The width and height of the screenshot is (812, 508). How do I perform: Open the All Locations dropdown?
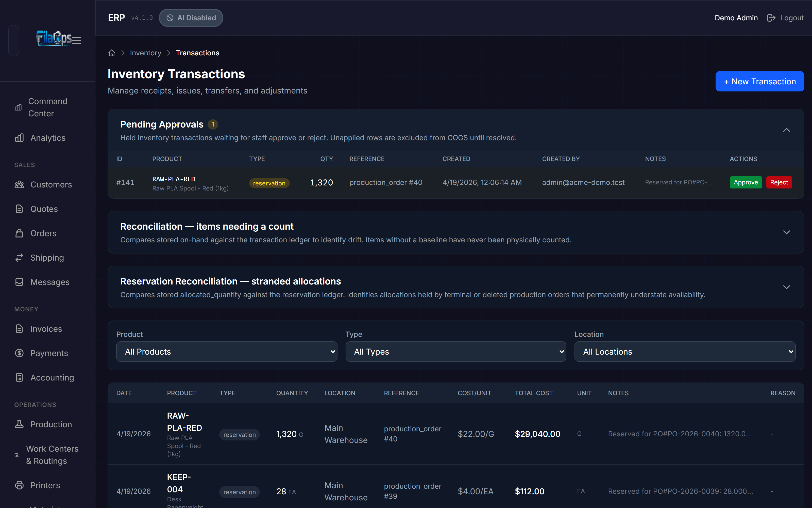pyautogui.click(x=685, y=352)
